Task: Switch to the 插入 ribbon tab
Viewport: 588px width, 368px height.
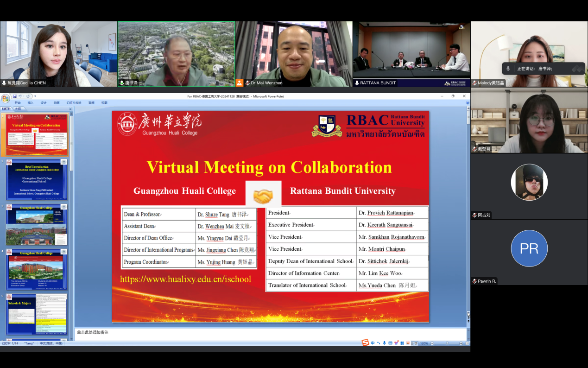Action: coord(31,103)
